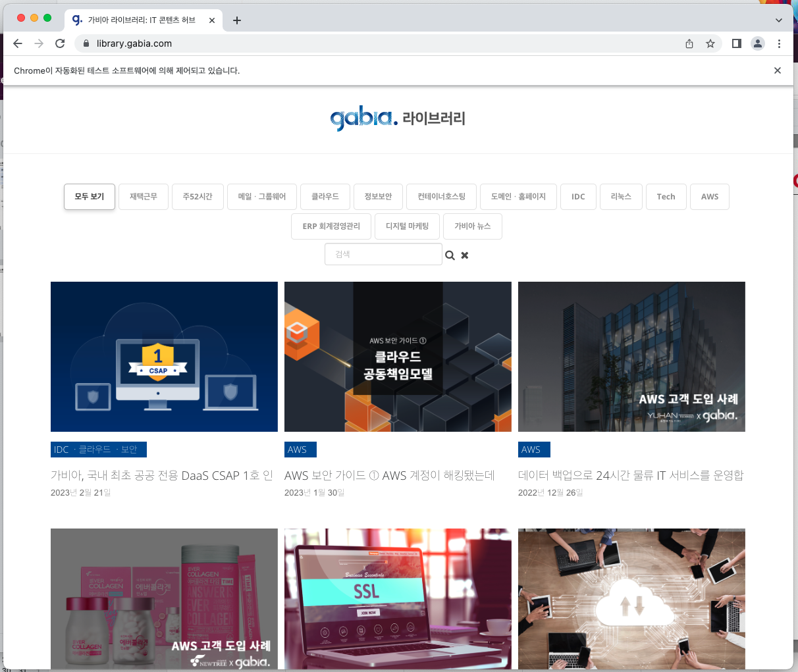Click the browser back arrow
The width and height of the screenshot is (798, 672).
18,43
